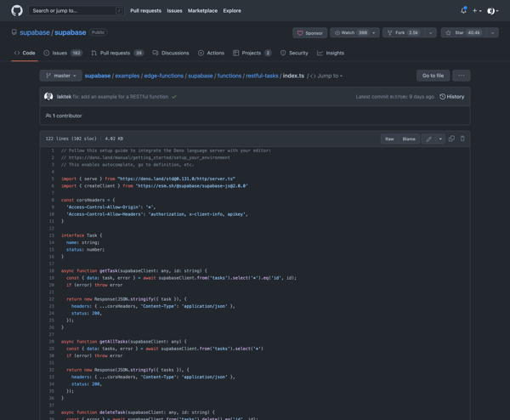Go to Marketplace
Screen dimensions: 510x420
click(x=202, y=11)
